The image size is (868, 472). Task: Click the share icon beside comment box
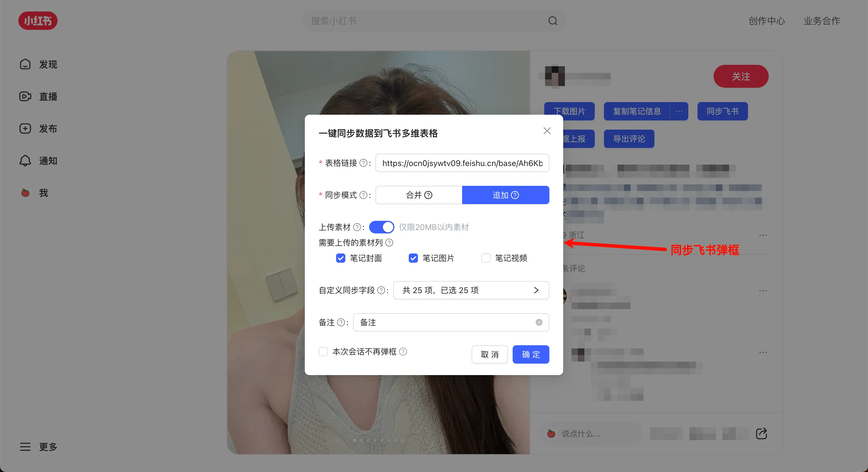coord(761,434)
